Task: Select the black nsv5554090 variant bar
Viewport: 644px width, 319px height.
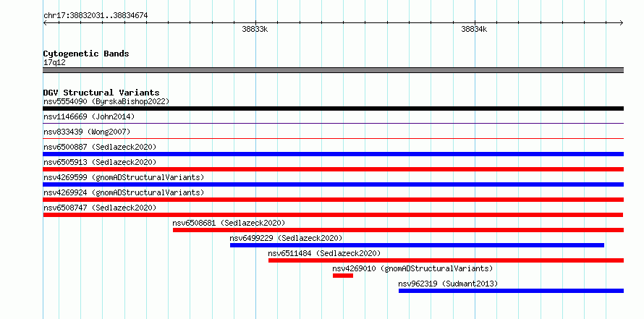Action: pos(333,109)
